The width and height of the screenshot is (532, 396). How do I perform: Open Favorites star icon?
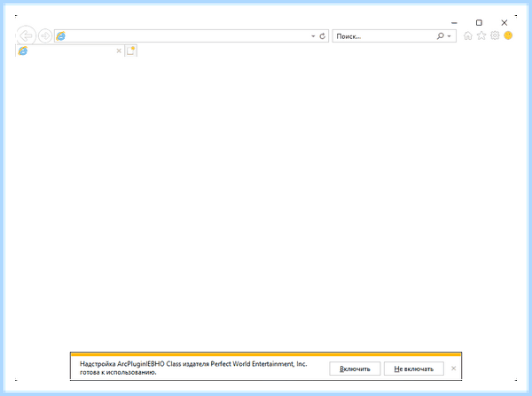coord(481,35)
